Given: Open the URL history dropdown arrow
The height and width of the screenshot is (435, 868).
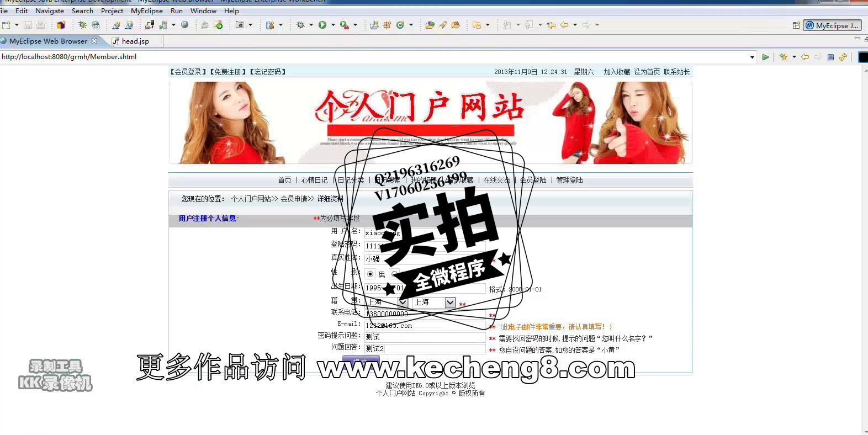Looking at the screenshot, I should tap(752, 57).
